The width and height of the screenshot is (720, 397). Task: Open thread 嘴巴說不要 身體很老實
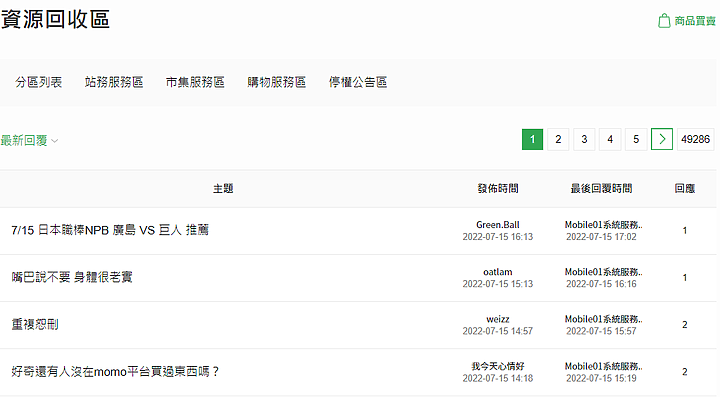tap(72, 277)
